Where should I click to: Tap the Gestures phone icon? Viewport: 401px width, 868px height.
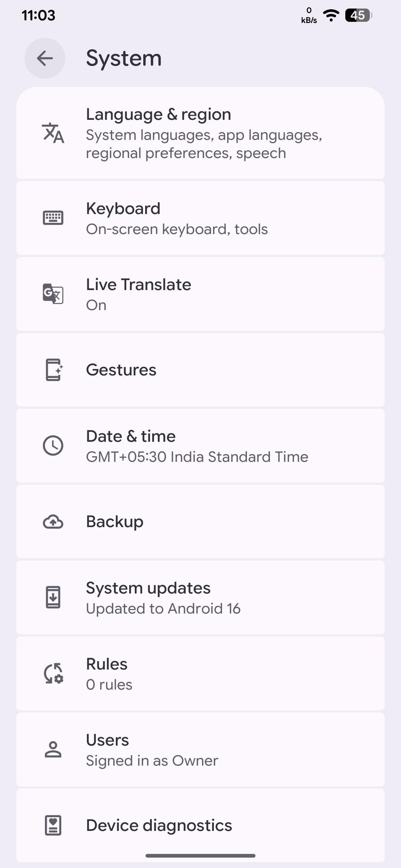(53, 370)
